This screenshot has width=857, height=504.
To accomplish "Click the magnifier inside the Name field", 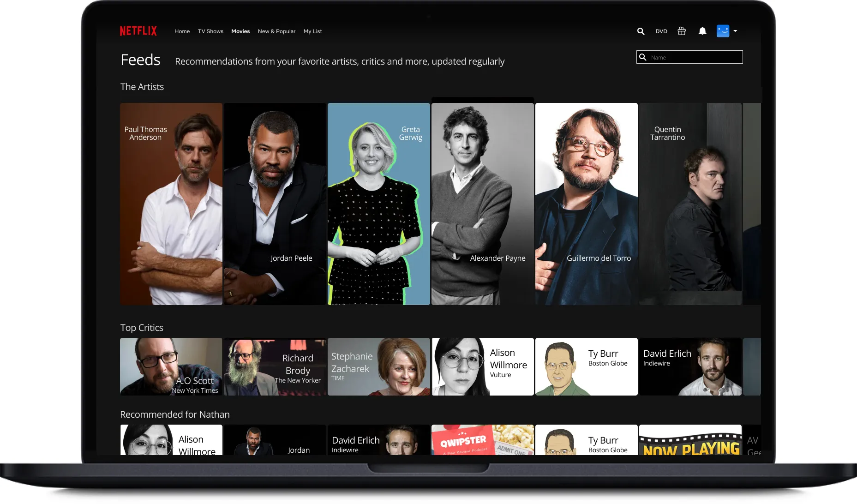I will pyautogui.click(x=643, y=57).
